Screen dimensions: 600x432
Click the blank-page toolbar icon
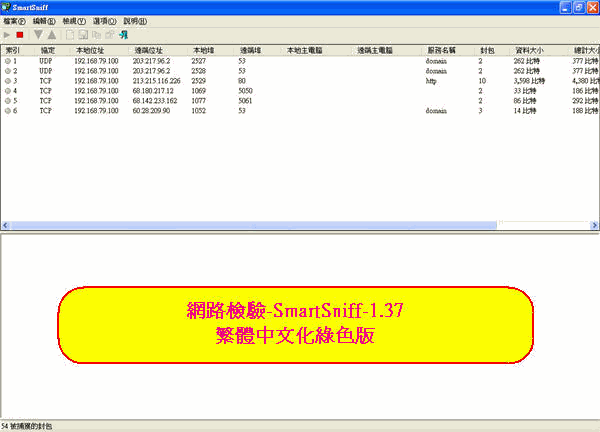point(69,35)
